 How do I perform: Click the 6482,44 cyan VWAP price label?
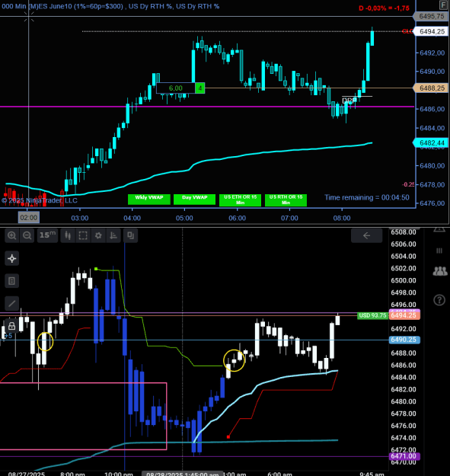point(432,142)
